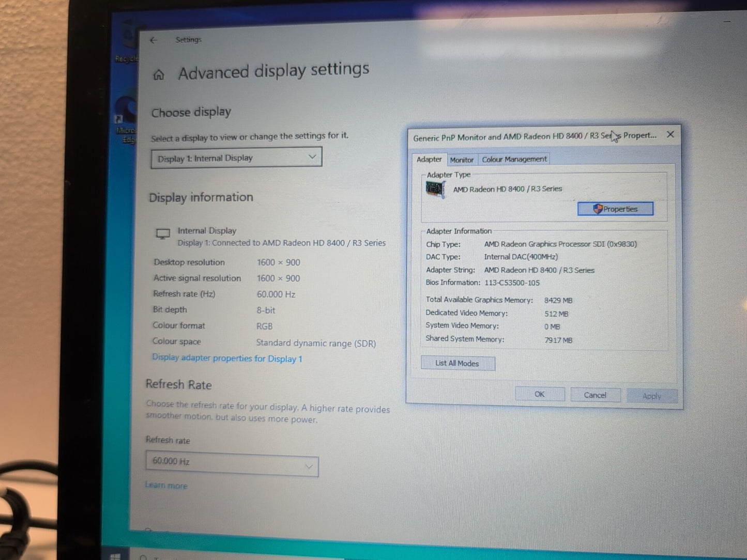747x560 pixels.
Task: Click the Colour format value RGB
Action: [264, 326]
